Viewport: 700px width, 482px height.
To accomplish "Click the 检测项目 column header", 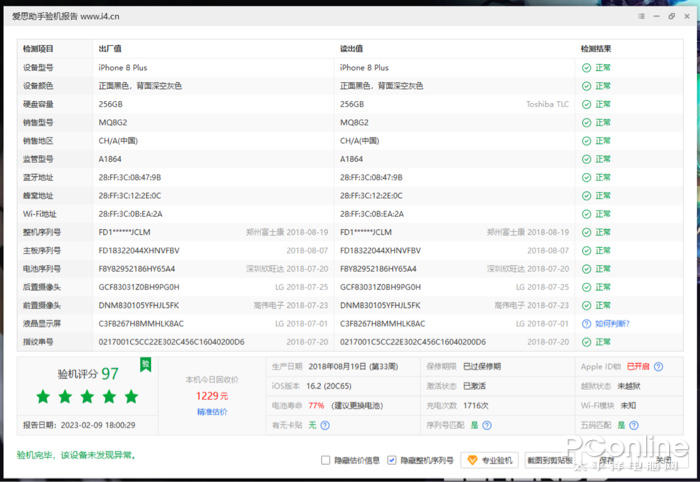I will [x=38, y=49].
